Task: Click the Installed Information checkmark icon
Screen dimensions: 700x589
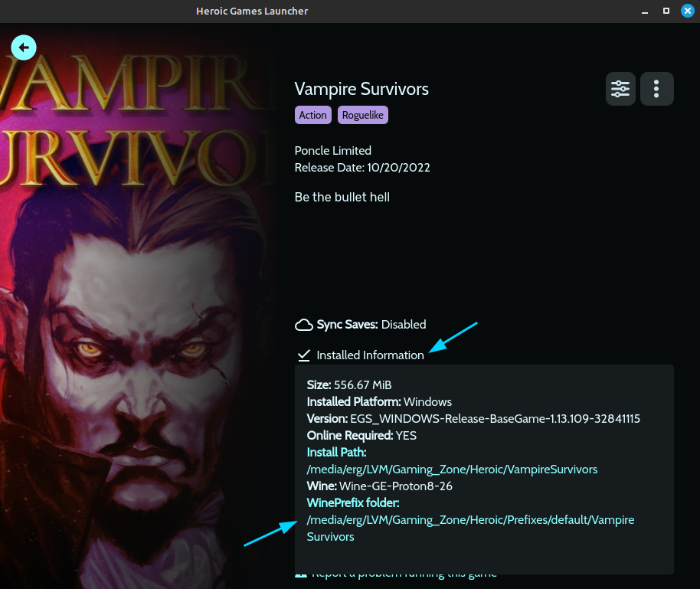Action: 304,355
